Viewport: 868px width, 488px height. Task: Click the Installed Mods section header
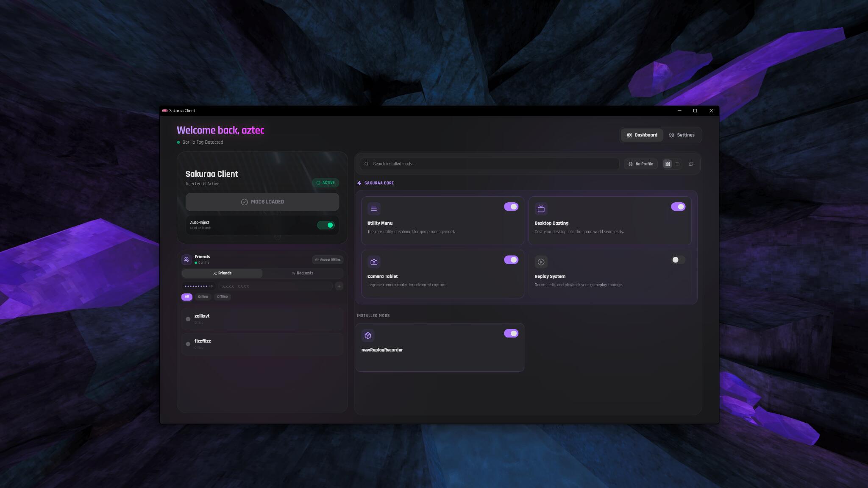coord(373,316)
